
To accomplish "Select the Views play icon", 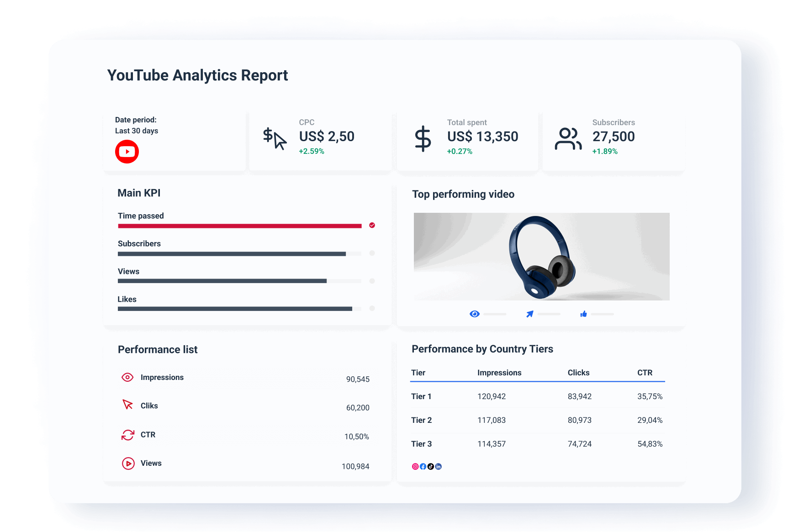I will point(127,464).
